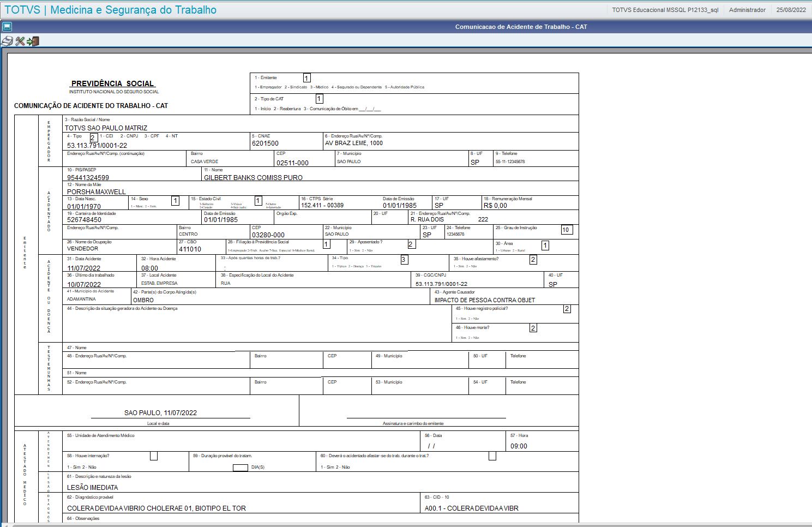The height and width of the screenshot is (527, 812).
Task: Click the CBO value 411010
Action: [x=190, y=249]
